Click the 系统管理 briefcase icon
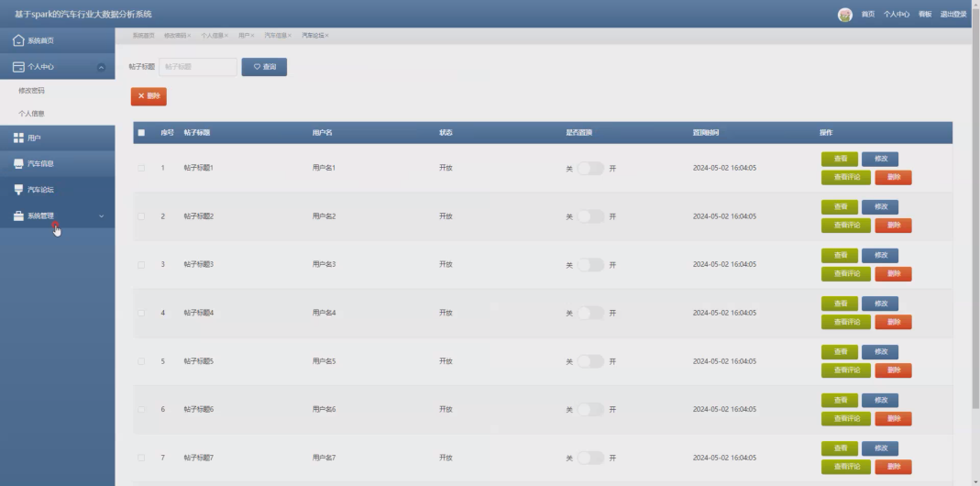The width and height of the screenshot is (980, 486). pos(18,215)
